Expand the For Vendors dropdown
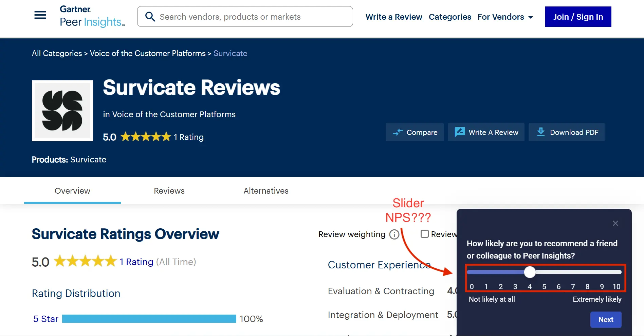The height and width of the screenshot is (336, 644). pos(505,17)
